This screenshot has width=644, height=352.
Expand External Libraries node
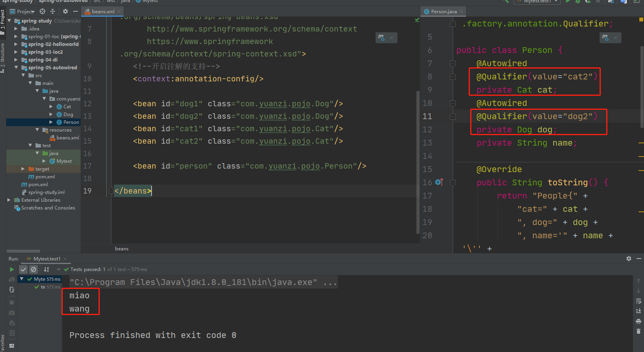[9, 200]
